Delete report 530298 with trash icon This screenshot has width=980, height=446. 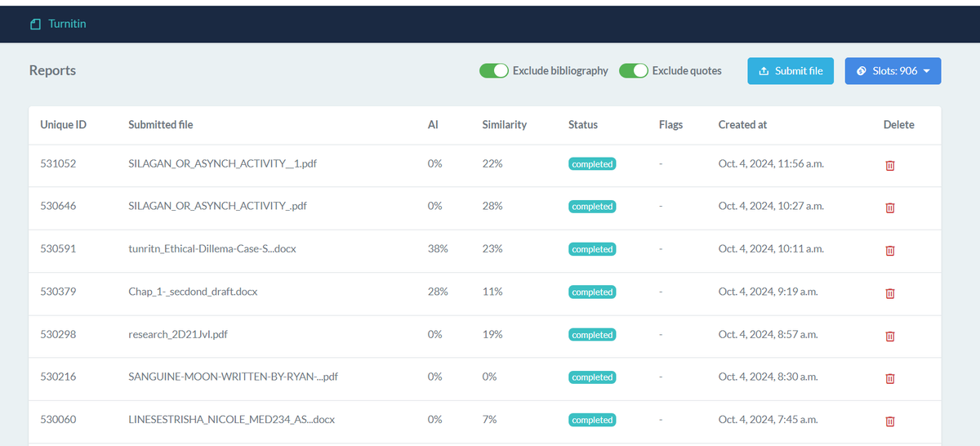point(890,336)
